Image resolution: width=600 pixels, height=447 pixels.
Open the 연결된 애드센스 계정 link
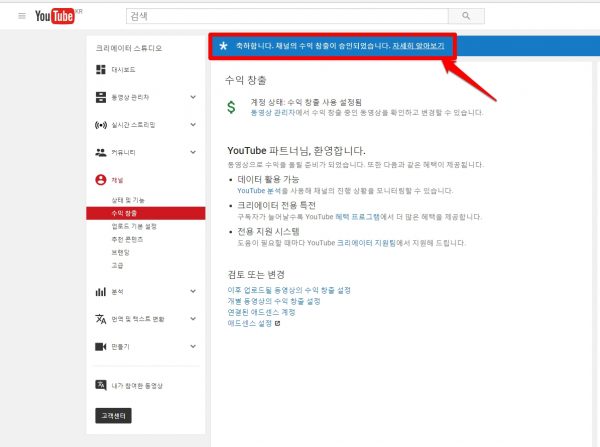(x=261, y=312)
